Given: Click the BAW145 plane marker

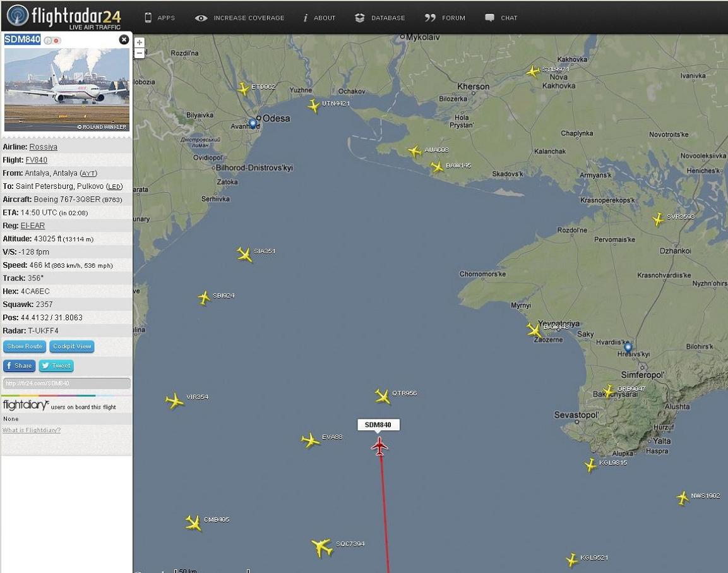Looking at the screenshot, I should pos(437,167).
